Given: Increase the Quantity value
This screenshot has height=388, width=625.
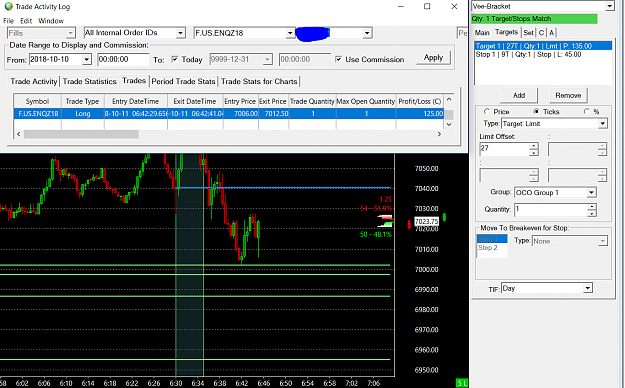Looking at the screenshot, I should point(592,207).
